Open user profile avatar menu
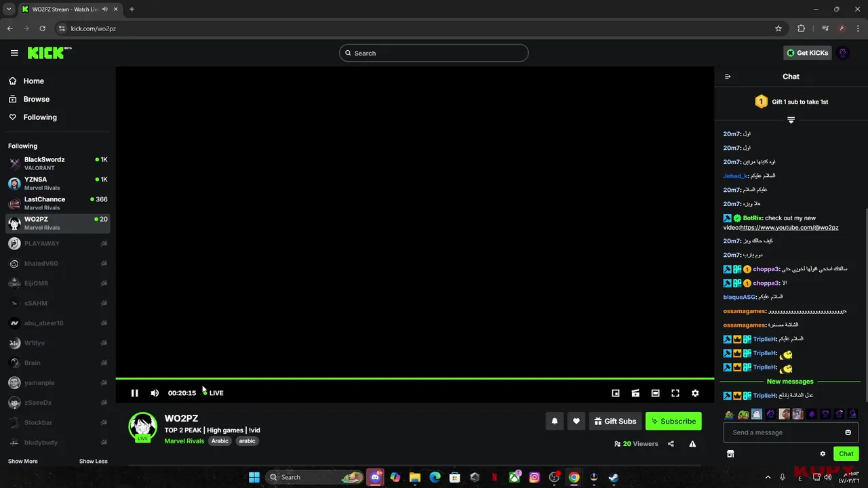This screenshot has width=868, height=488. coord(843,53)
